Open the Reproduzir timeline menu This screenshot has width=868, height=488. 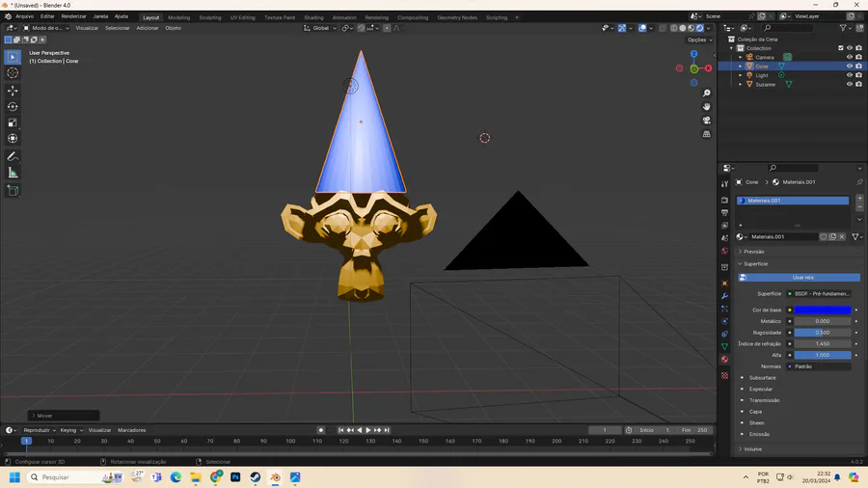click(x=40, y=430)
